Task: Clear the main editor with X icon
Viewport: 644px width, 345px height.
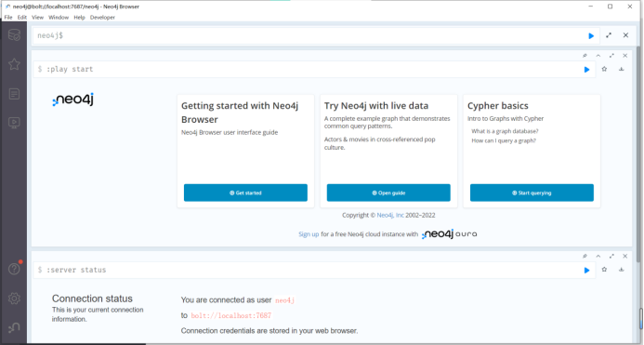Action: click(625, 35)
